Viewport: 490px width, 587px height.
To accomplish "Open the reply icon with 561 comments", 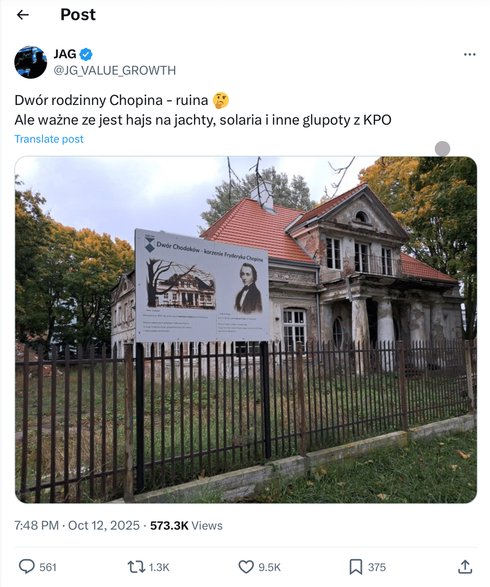I will tap(27, 566).
